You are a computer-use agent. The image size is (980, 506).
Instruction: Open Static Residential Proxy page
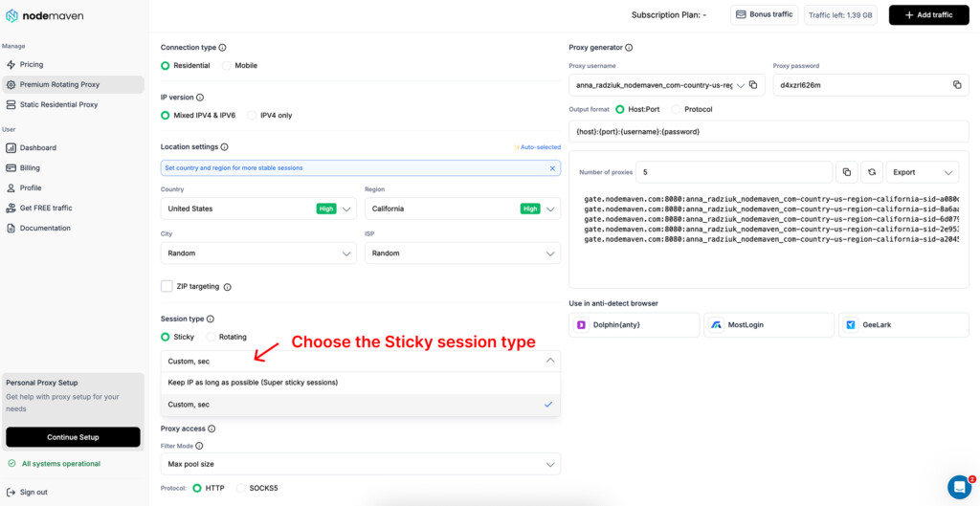coord(58,104)
